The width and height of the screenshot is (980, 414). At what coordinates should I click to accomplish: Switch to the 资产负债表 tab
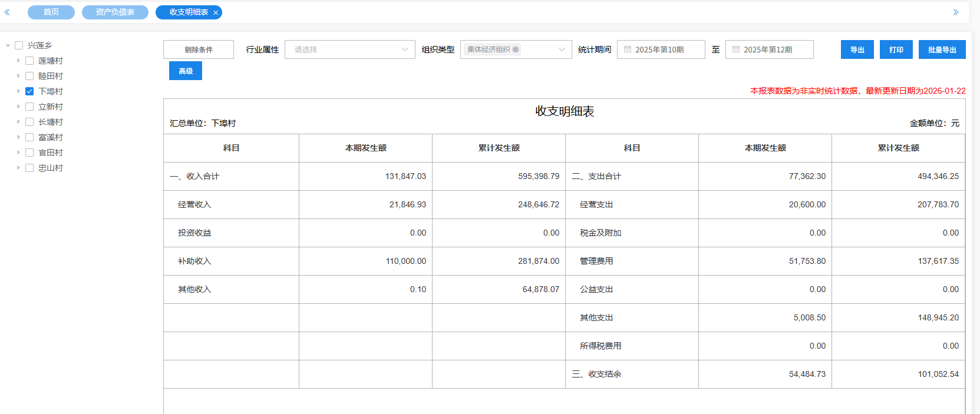click(x=115, y=12)
